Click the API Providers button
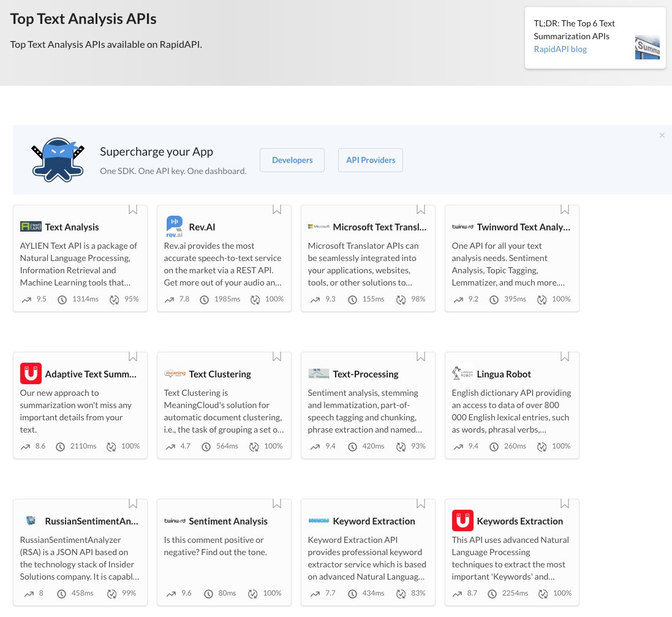 370,160
